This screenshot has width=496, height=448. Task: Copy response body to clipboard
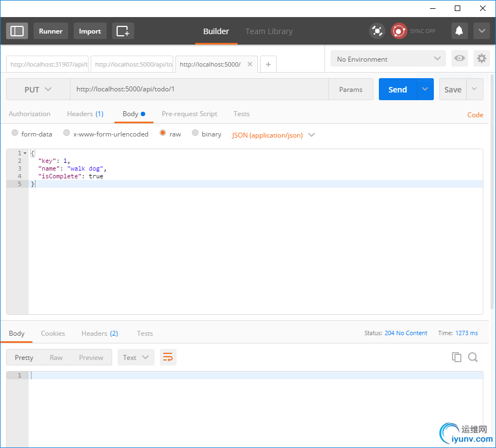(x=456, y=357)
